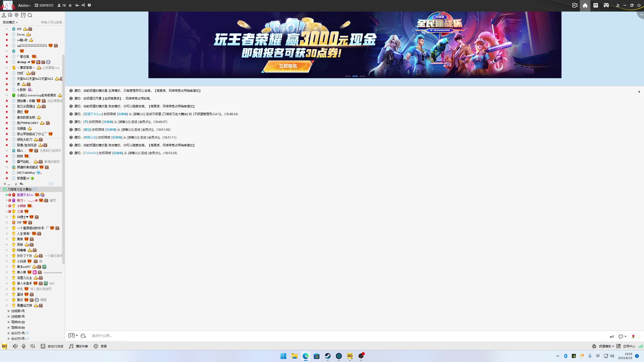Click the first banner carousel indicator

[x=348, y=76]
